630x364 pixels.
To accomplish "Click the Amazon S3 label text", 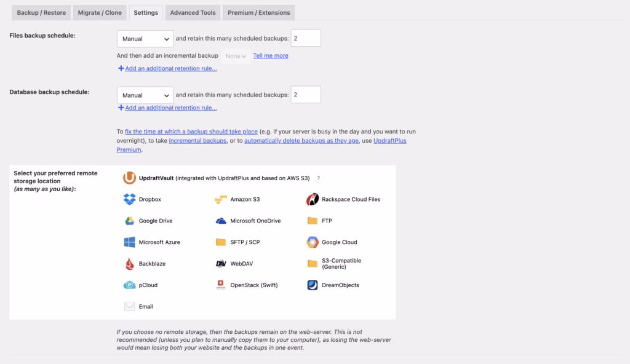I will coord(245,199).
